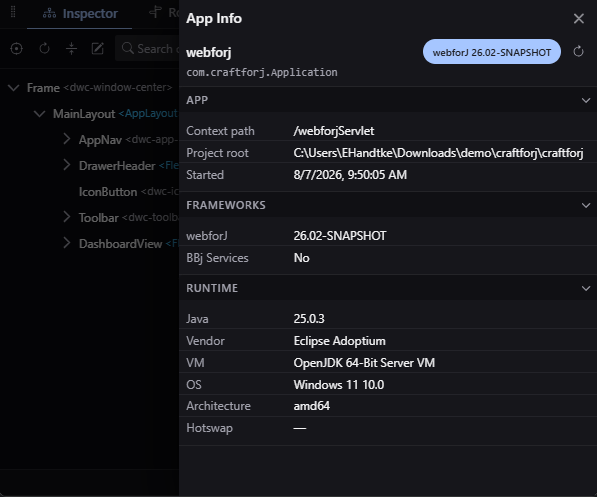Select the DrawerHeader row label
The height and width of the screenshot is (497, 597).
tap(117, 166)
